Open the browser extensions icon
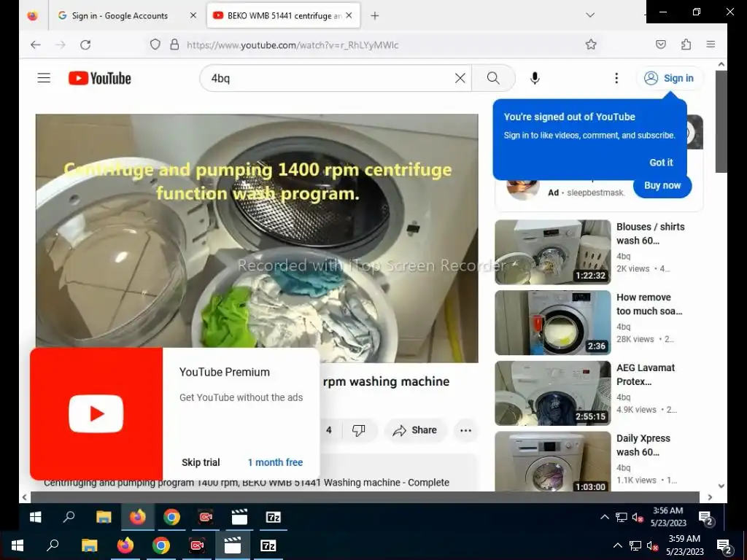Viewport: 747px width, 560px height. pos(686,44)
